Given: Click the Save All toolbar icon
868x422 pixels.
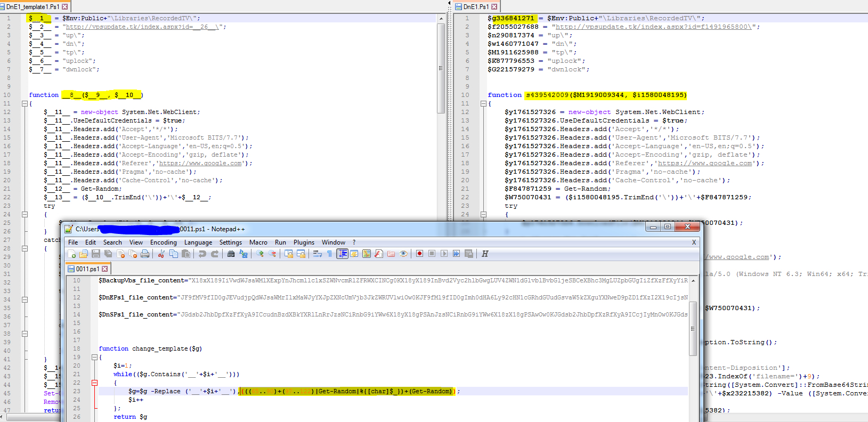Looking at the screenshot, I should 108,254.
